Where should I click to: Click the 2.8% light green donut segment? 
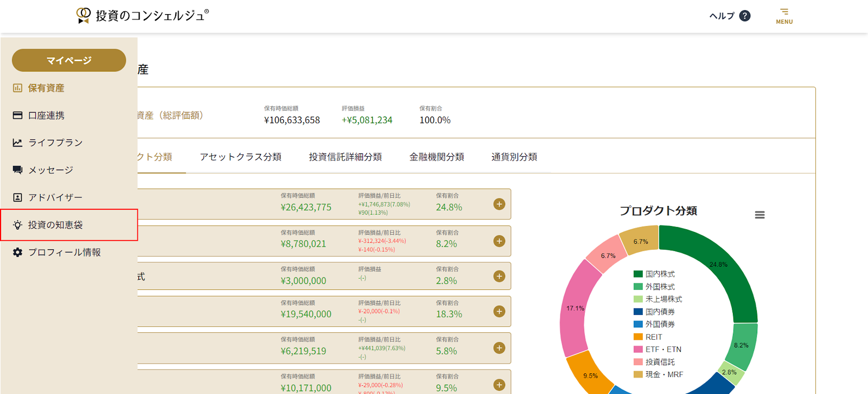pyautogui.click(x=731, y=373)
